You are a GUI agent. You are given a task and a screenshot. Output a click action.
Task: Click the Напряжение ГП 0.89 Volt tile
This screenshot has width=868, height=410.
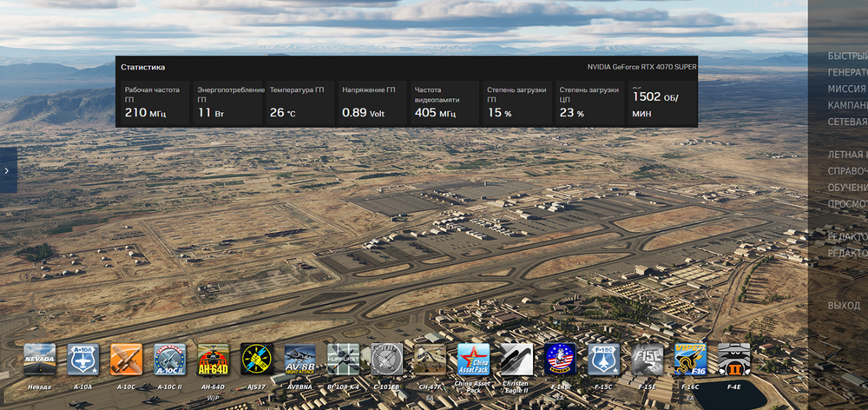(x=372, y=103)
